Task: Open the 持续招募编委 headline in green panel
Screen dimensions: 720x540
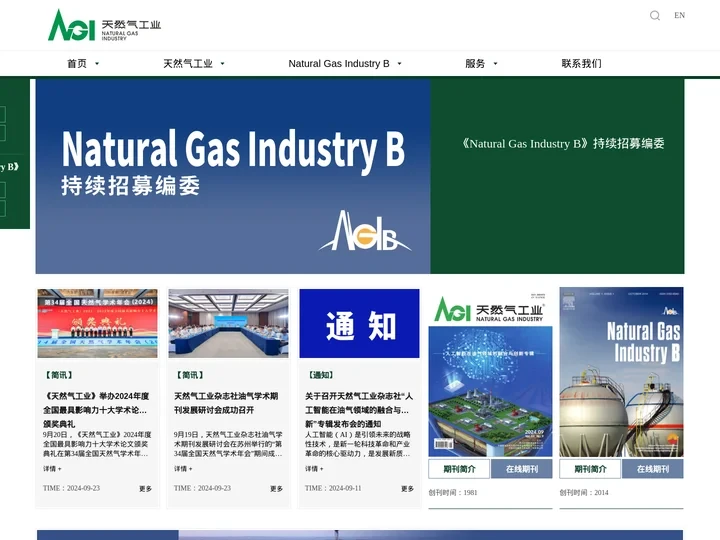Action: pos(563,144)
